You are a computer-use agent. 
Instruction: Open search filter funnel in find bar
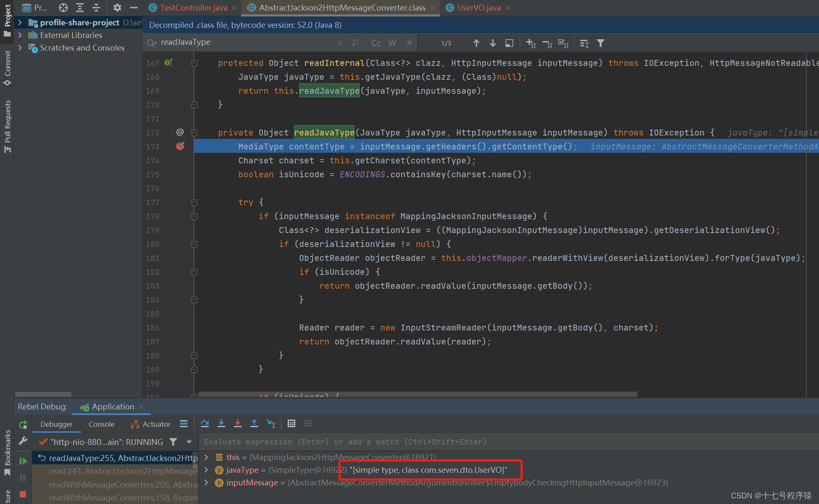[600, 43]
